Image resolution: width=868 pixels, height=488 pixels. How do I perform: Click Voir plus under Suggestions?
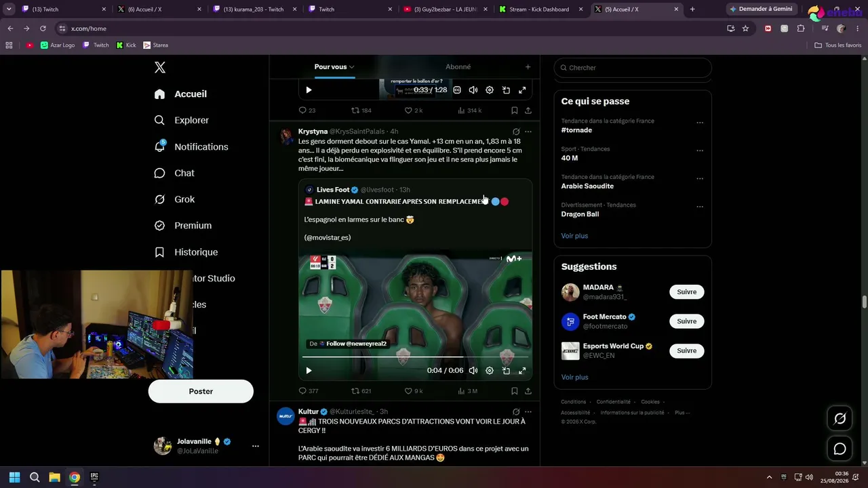(x=574, y=378)
